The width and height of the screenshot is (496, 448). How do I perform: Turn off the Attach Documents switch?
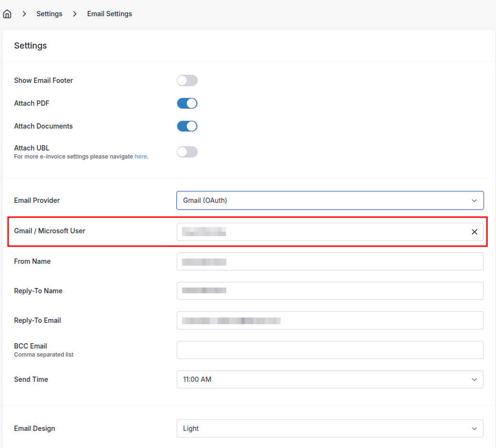pos(187,126)
